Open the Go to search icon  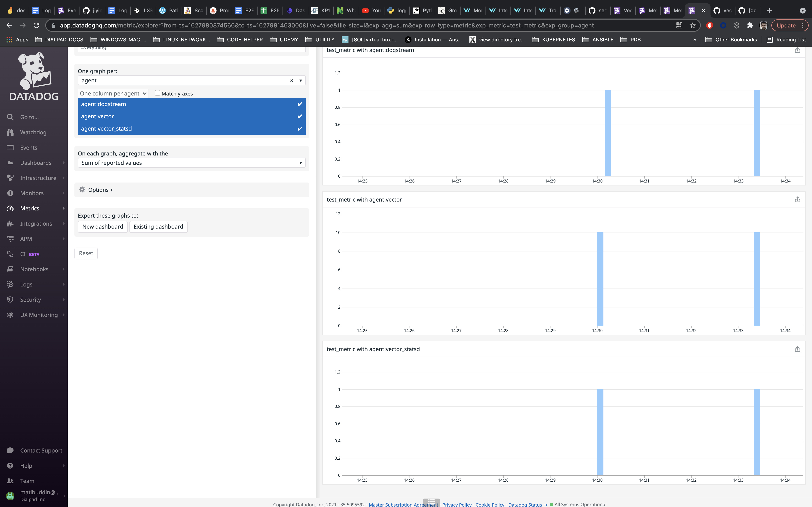(x=10, y=117)
